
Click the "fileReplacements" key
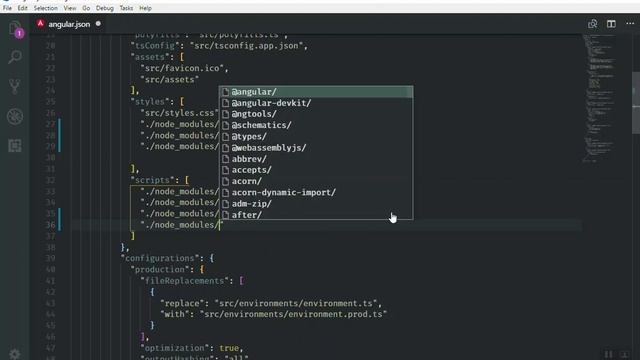[184, 281]
